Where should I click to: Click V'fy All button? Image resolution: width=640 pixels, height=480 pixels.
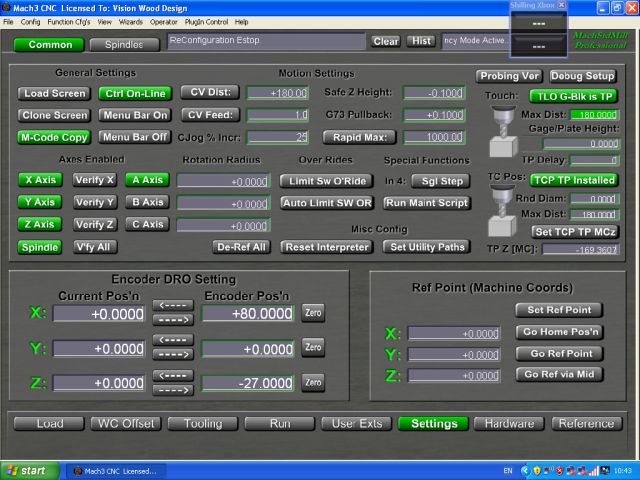(95, 247)
